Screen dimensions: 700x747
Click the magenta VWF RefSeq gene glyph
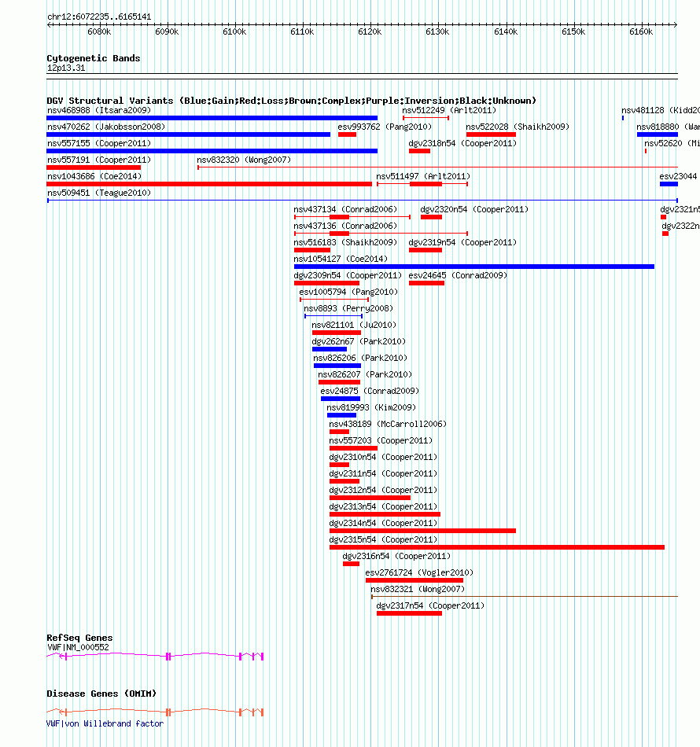click(156, 657)
